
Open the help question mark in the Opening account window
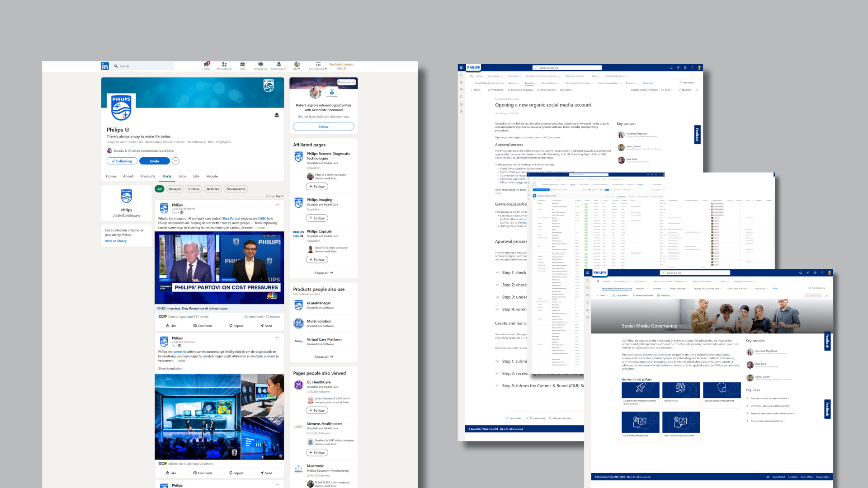692,68
